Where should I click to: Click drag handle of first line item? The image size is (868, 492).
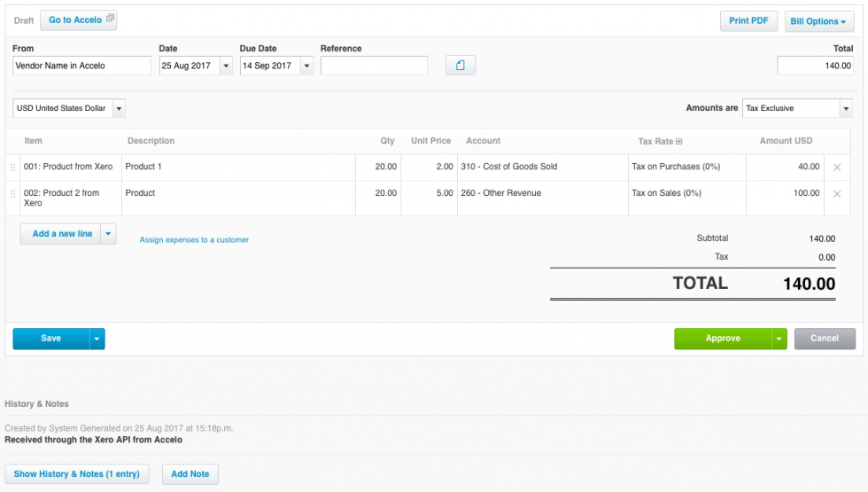pyautogui.click(x=12, y=168)
